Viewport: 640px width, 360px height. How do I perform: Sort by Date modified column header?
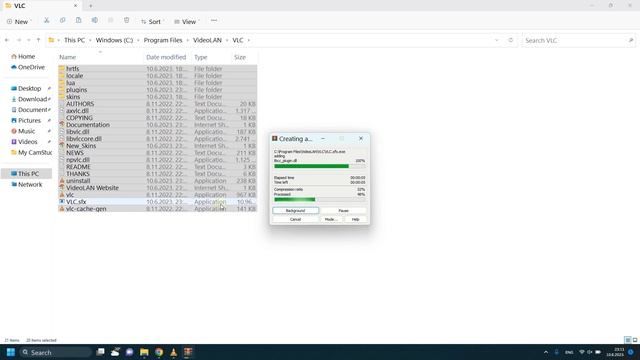pyautogui.click(x=166, y=57)
